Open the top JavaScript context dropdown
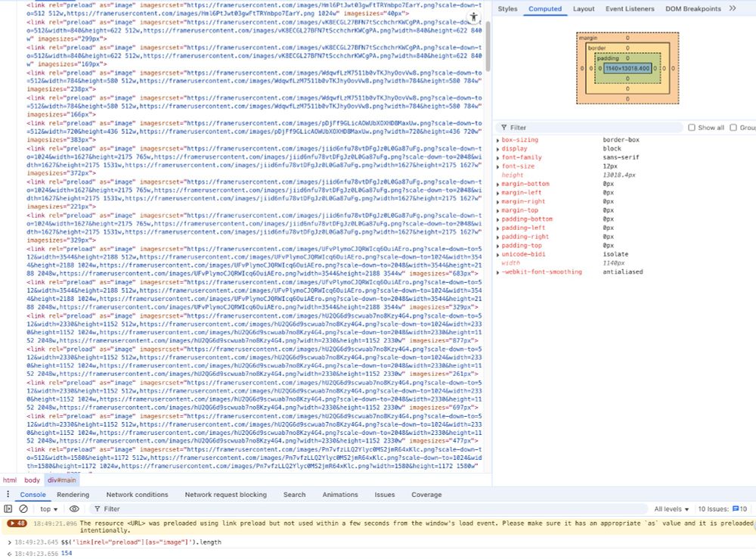The image size is (756, 559). tap(48, 509)
